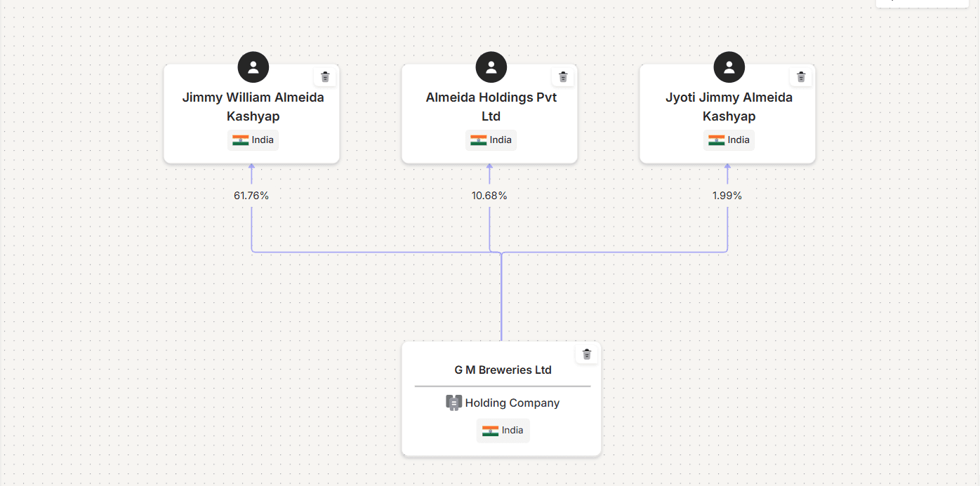Click trash icon on Almeida Holdings card
Viewport: 980px width, 486px height.
(x=563, y=77)
